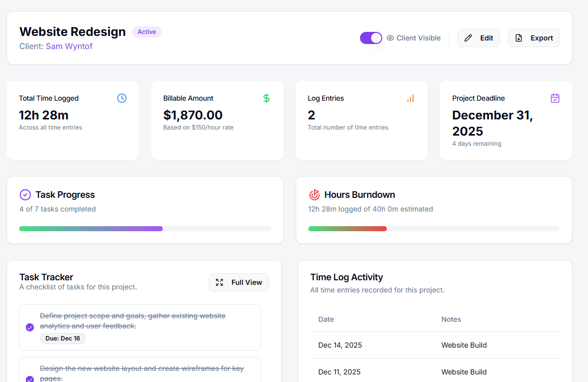The height and width of the screenshot is (382, 588).
Task: Click the calendar icon in Project Deadline
Action: (x=555, y=98)
